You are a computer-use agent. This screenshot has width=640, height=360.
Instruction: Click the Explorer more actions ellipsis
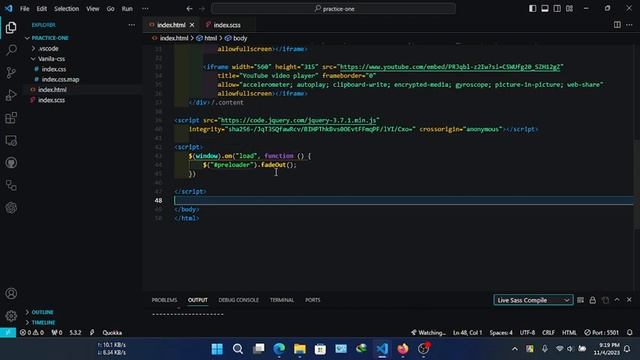coord(131,25)
